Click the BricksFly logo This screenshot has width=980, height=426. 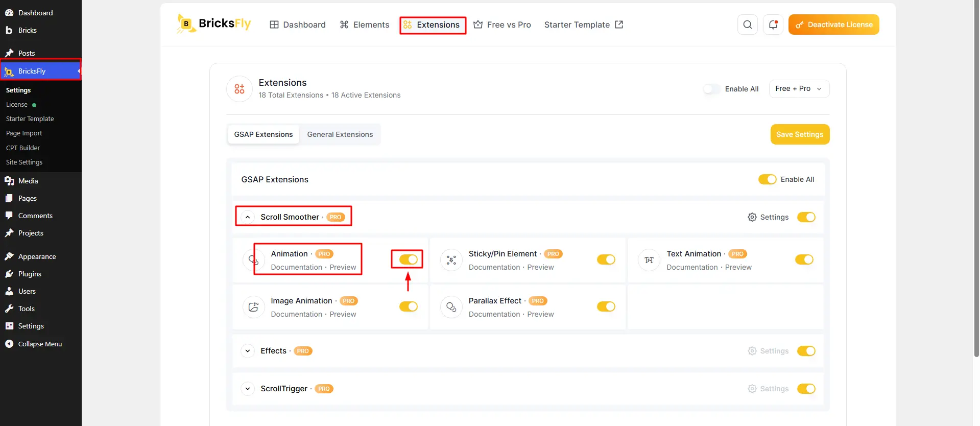click(214, 23)
